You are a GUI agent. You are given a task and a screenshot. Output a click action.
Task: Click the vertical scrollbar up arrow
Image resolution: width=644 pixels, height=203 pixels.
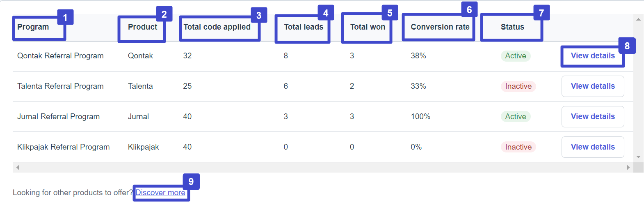tap(638, 19)
